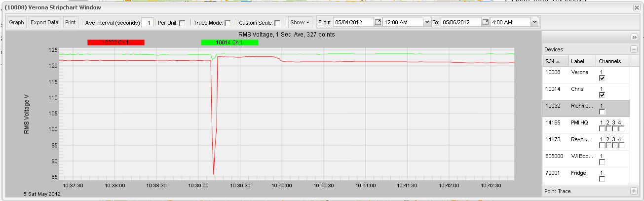The width and height of the screenshot is (644, 201).
Task: Check channel 1 for Richmond 10032
Action: [602, 112]
